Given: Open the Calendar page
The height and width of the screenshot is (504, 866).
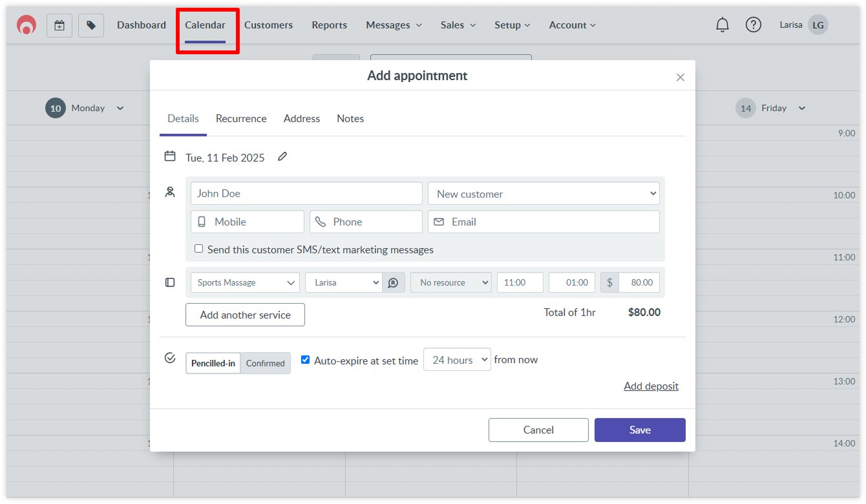Looking at the screenshot, I should coord(205,25).
